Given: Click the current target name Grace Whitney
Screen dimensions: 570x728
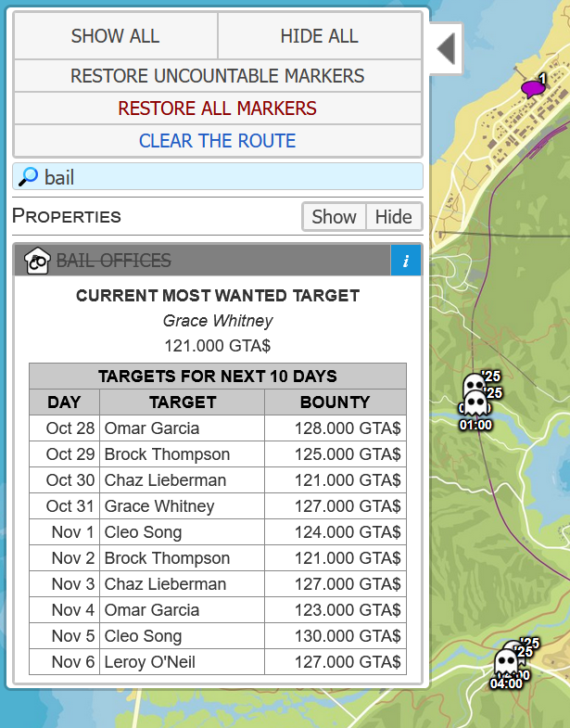Looking at the screenshot, I should tap(218, 321).
